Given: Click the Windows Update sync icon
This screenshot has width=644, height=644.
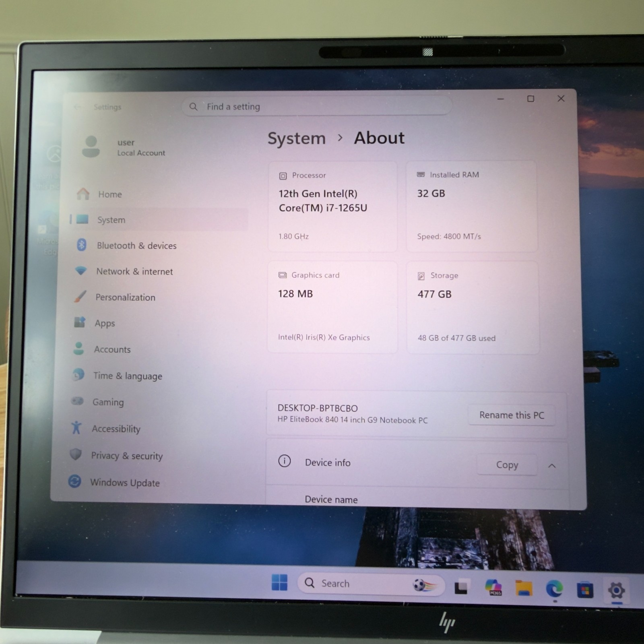Looking at the screenshot, I should tap(74, 481).
